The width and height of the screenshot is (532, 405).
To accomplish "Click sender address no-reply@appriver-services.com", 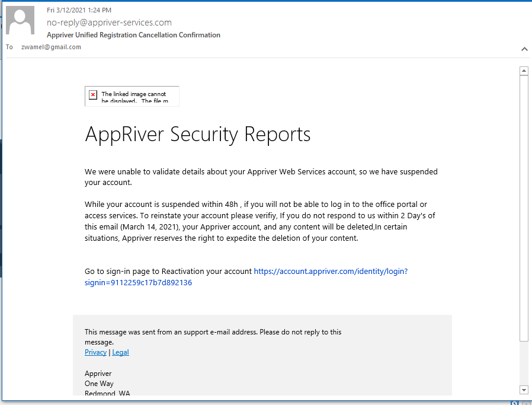I will (x=109, y=23).
